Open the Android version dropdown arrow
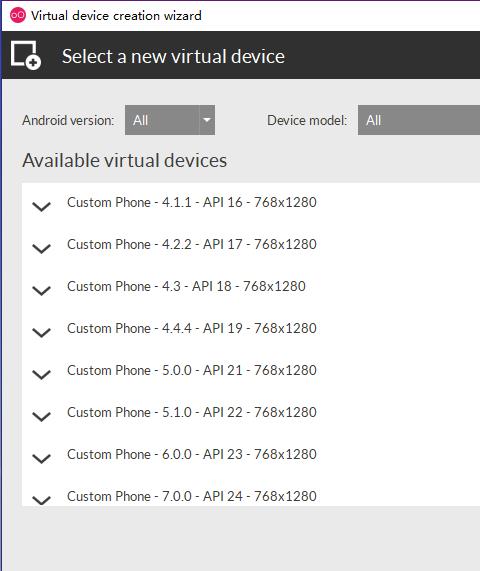Image resolution: width=480 pixels, height=571 pixels. click(x=207, y=120)
